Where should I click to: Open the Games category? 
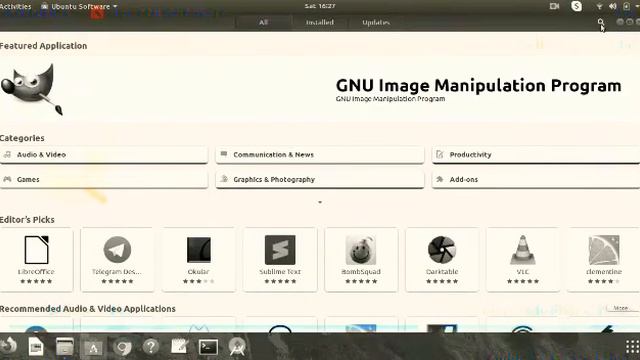pyautogui.click(x=104, y=179)
